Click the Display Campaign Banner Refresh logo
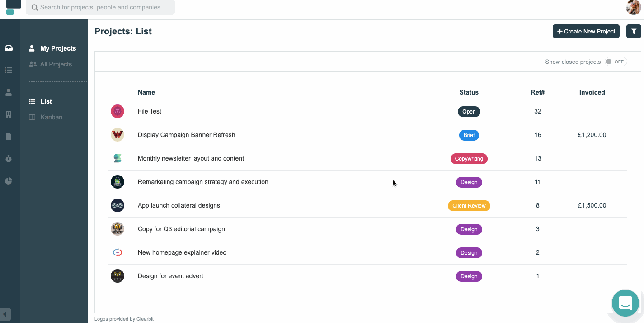 [118, 135]
